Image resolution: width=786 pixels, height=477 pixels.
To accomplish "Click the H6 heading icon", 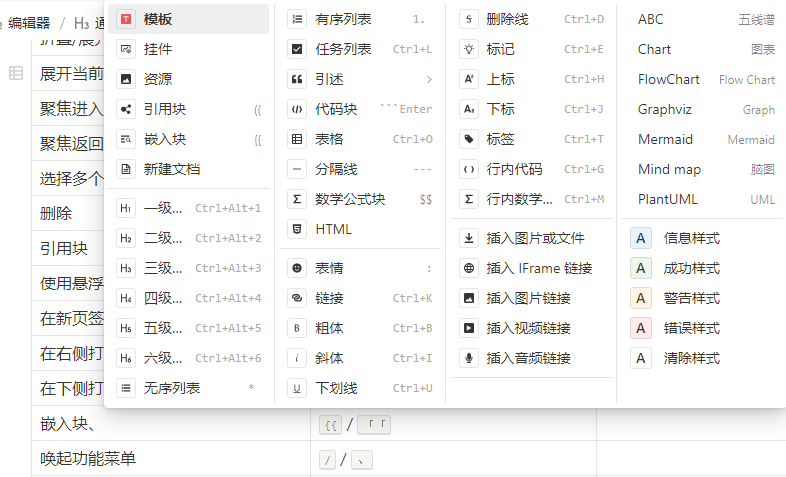I will [x=126, y=358].
